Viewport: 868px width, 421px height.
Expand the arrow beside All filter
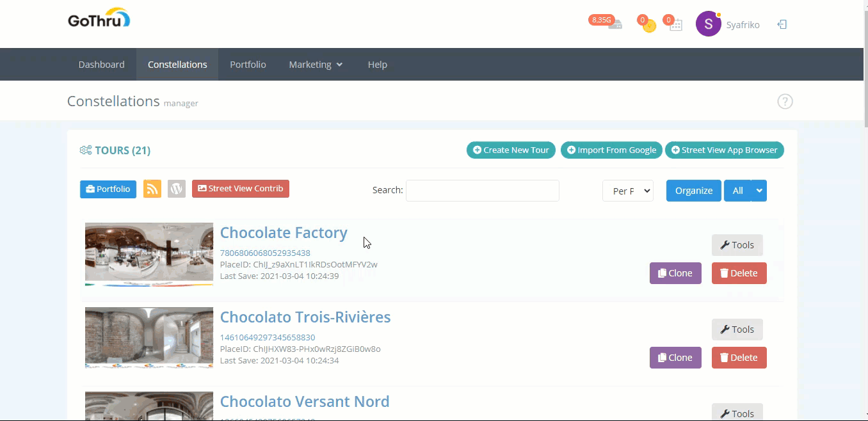tap(759, 191)
